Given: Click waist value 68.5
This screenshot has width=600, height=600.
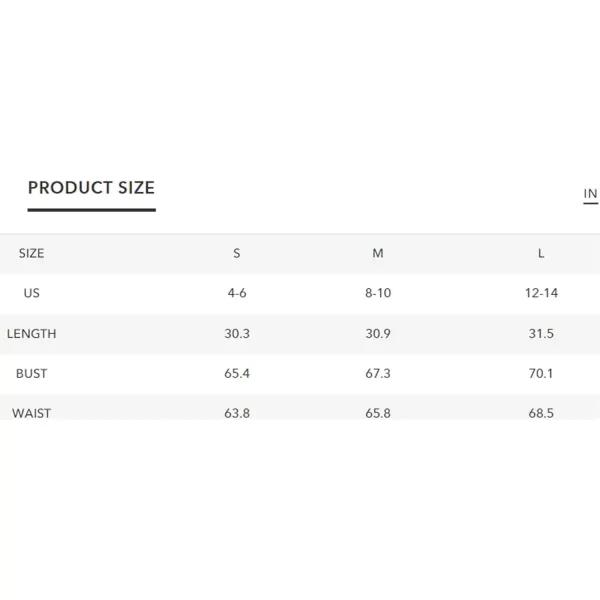Looking at the screenshot, I should tap(541, 413).
